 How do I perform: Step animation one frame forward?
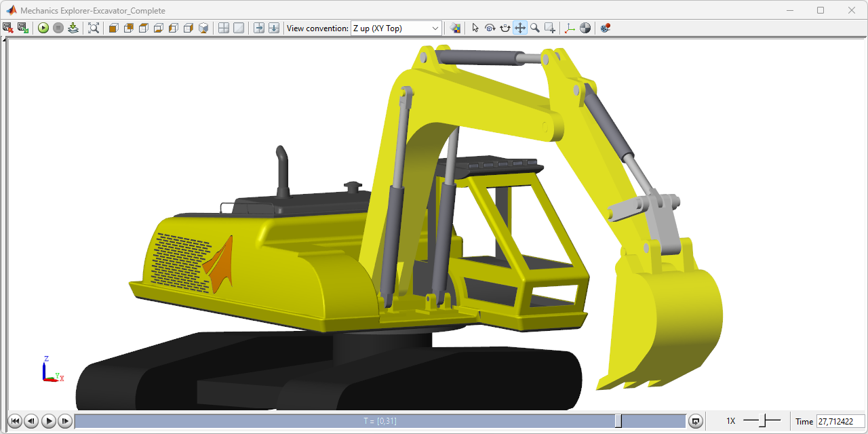coord(64,421)
